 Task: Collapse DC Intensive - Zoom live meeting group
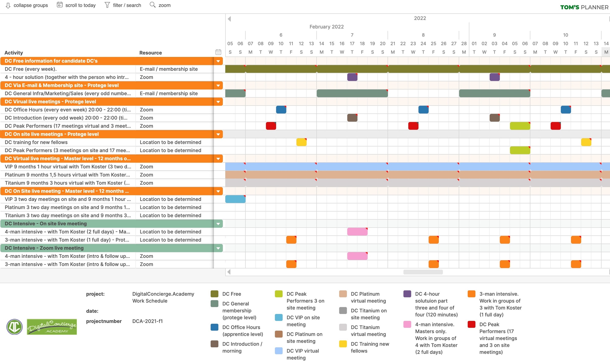(218, 248)
